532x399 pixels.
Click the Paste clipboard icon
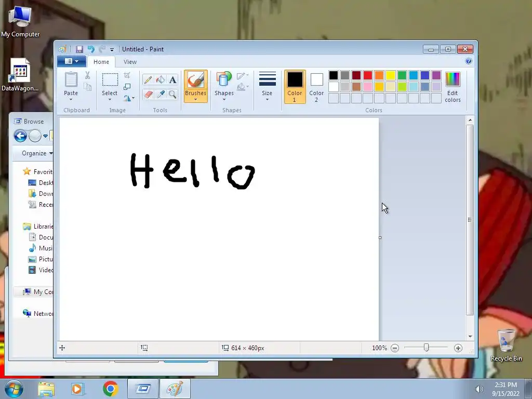tap(71, 79)
